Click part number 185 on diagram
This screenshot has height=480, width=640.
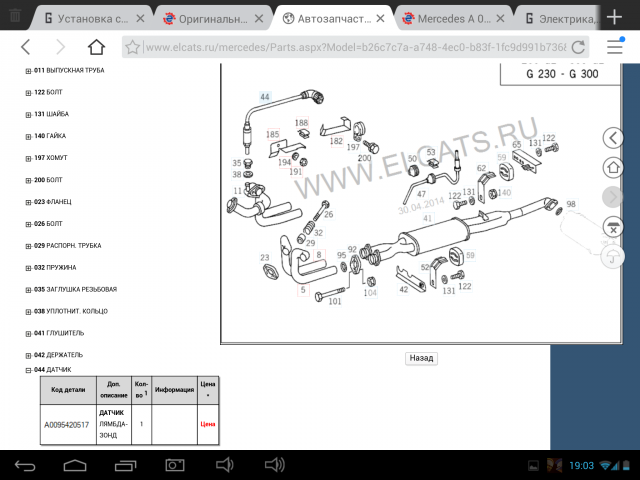(273, 134)
